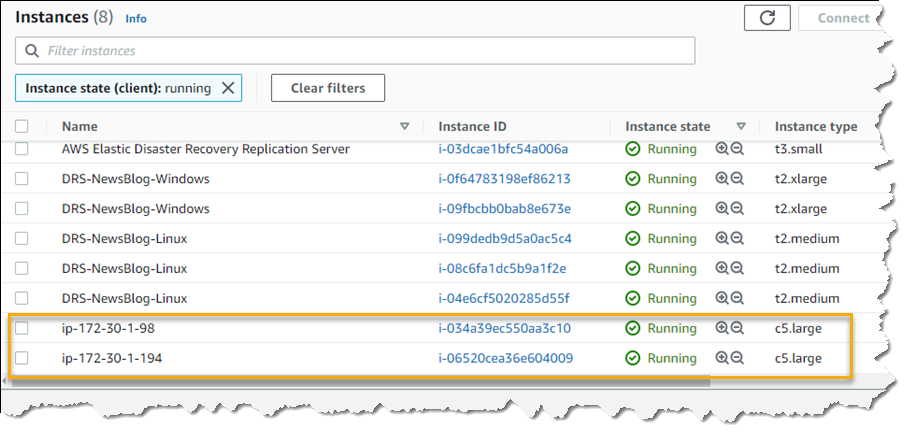The image size is (911, 437).
Task: Select the ip-172-30-1-194 instance checkbox
Action: (21, 358)
